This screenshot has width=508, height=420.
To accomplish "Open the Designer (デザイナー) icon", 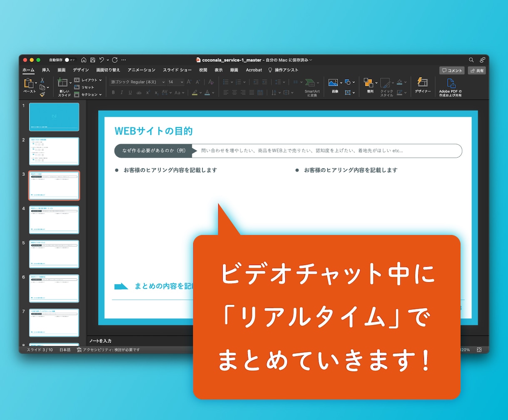I will [422, 82].
